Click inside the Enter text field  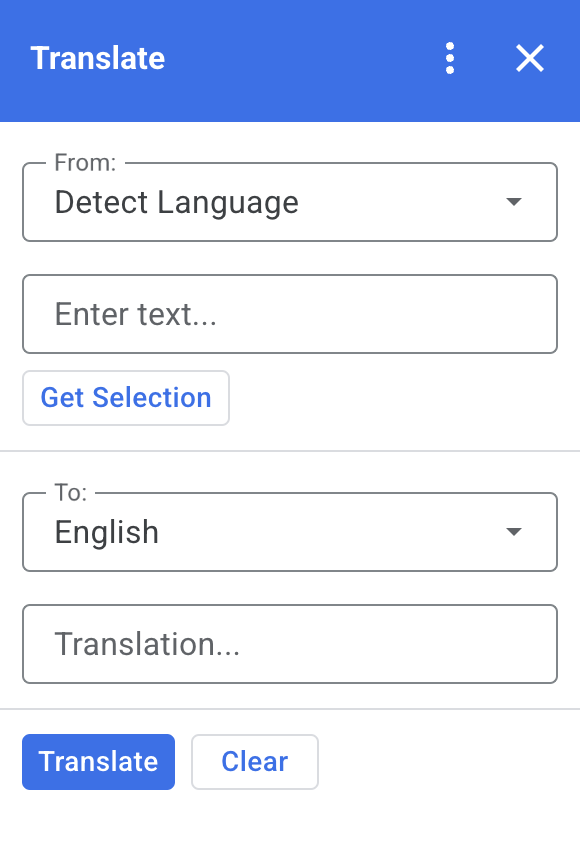tap(290, 314)
